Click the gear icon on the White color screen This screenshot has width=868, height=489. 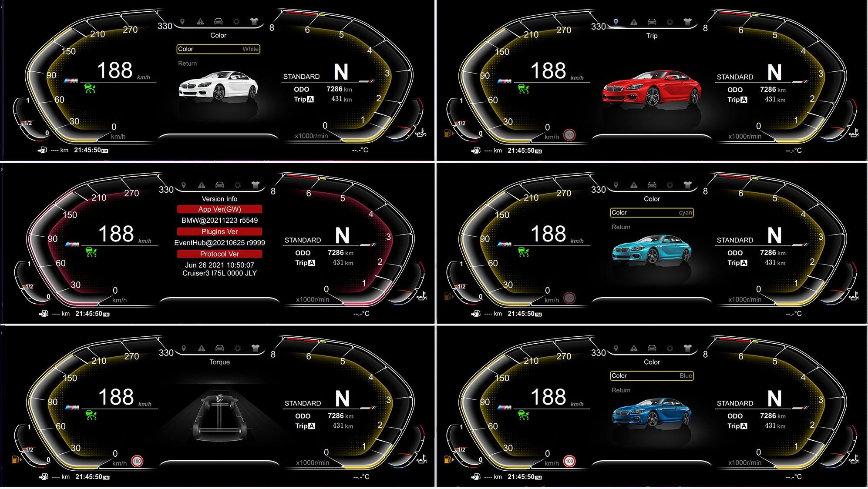(x=236, y=21)
